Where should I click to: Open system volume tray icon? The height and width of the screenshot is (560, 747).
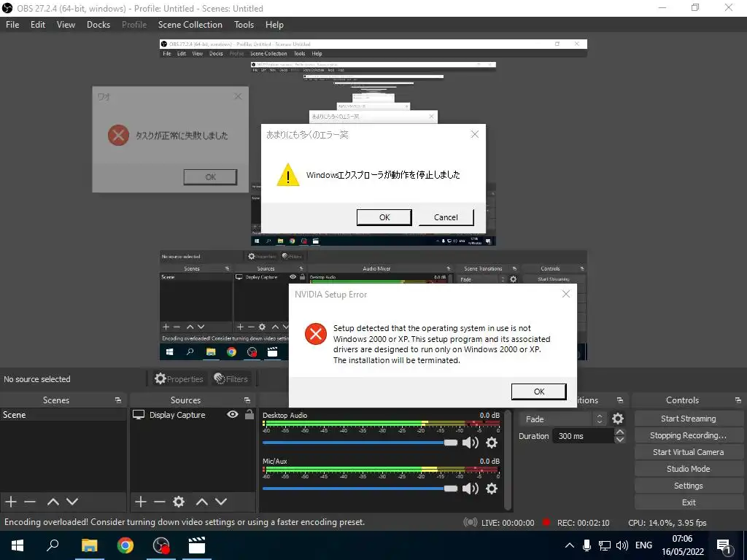tap(622, 545)
